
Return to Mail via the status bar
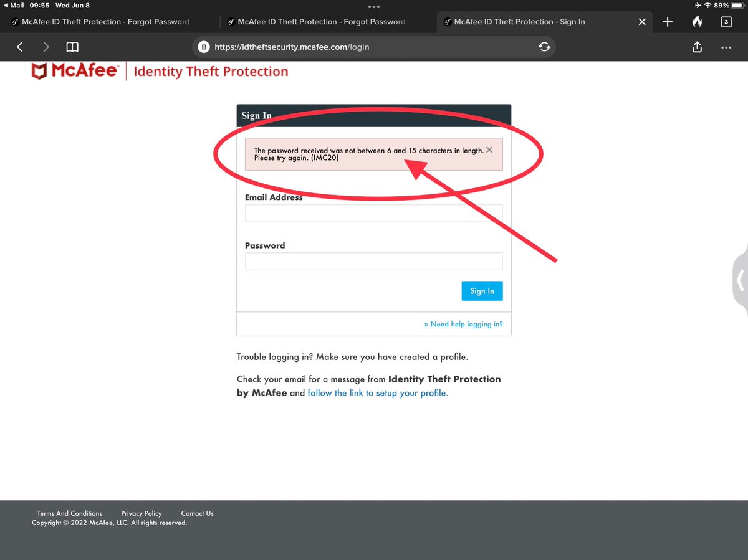14,6
